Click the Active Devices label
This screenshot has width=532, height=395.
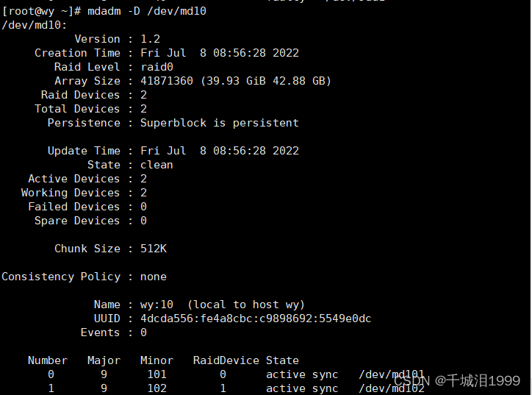click(x=73, y=179)
